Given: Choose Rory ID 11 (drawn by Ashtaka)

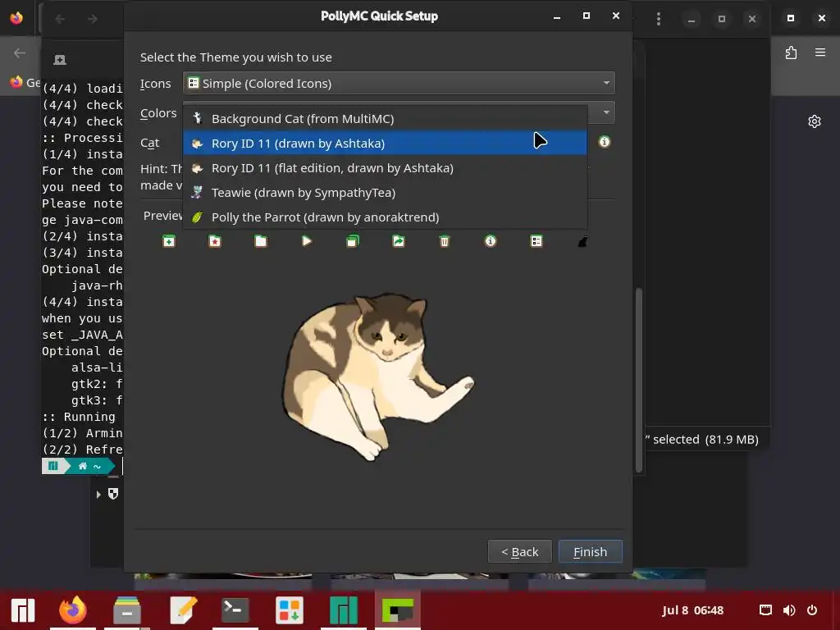Looking at the screenshot, I should pyautogui.click(x=385, y=143).
